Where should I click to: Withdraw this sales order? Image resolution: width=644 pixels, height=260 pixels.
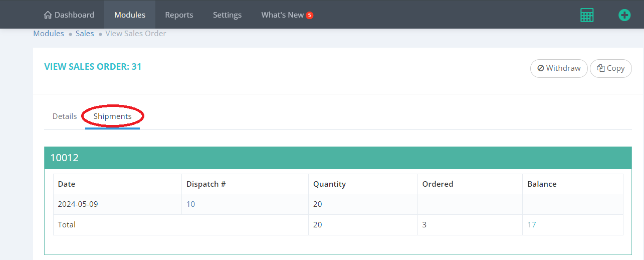559,68
